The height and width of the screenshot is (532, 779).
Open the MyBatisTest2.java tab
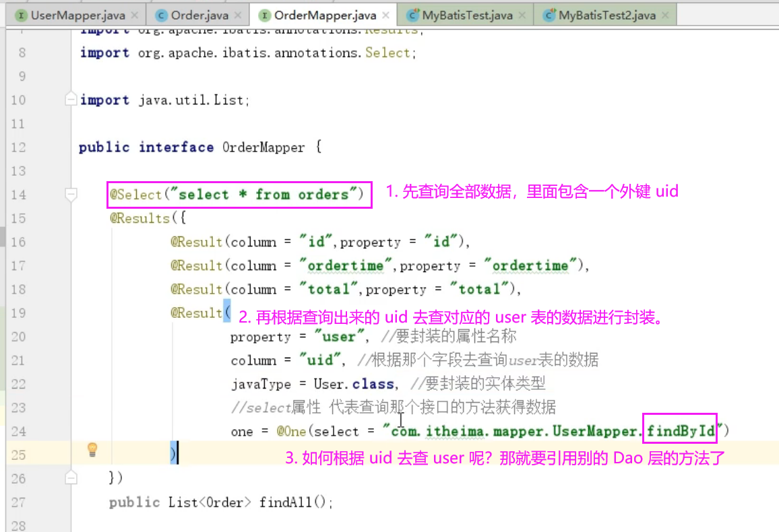point(607,15)
